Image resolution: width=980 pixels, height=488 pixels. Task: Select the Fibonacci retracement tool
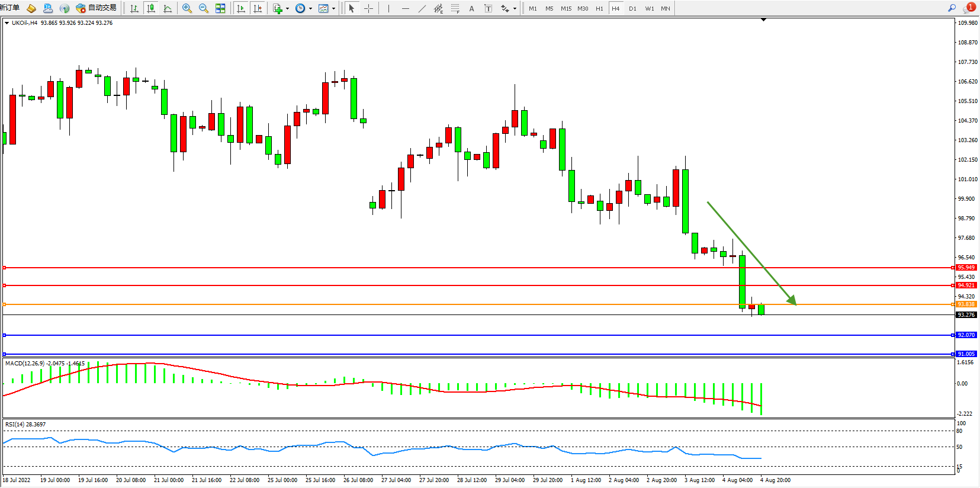[455, 8]
